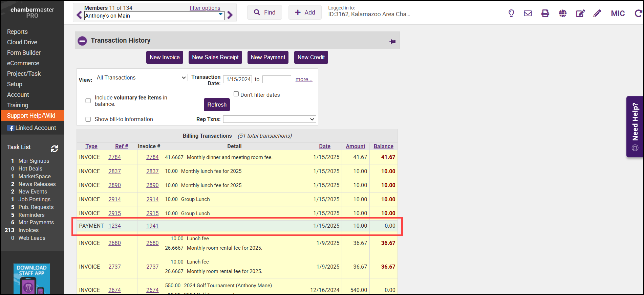Click the lightbulb icon in top toolbar

point(511,14)
